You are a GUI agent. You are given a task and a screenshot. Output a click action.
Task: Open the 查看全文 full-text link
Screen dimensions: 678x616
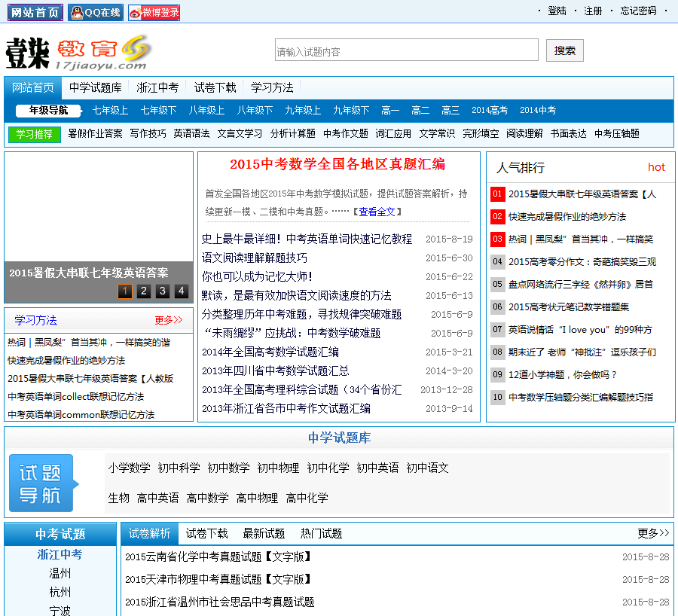coord(377,212)
